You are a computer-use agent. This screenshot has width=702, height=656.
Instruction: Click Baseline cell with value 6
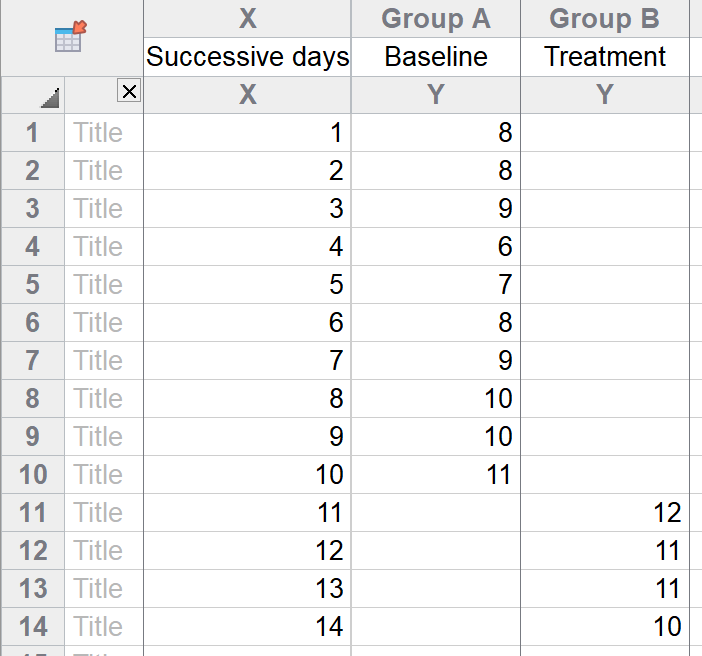click(436, 246)
